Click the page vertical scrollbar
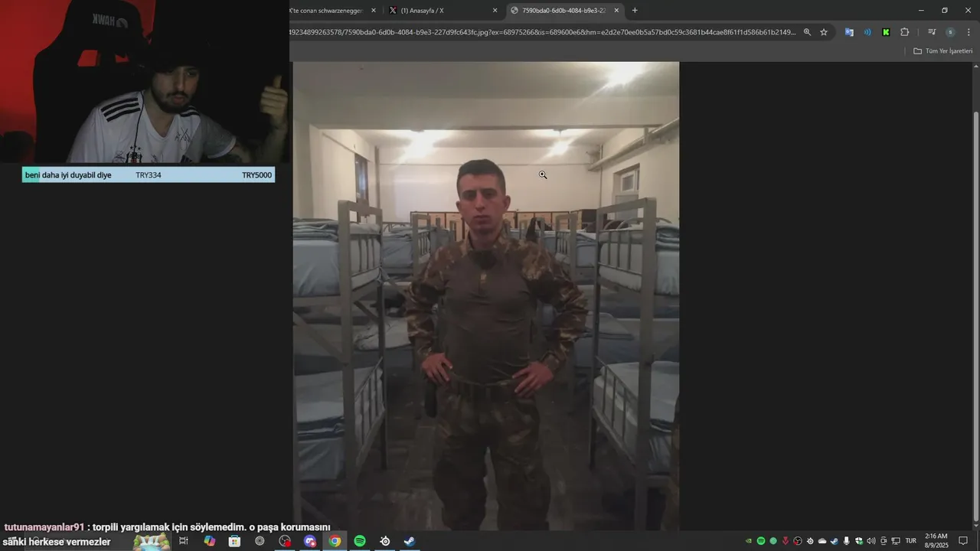 tap(975, 318)
